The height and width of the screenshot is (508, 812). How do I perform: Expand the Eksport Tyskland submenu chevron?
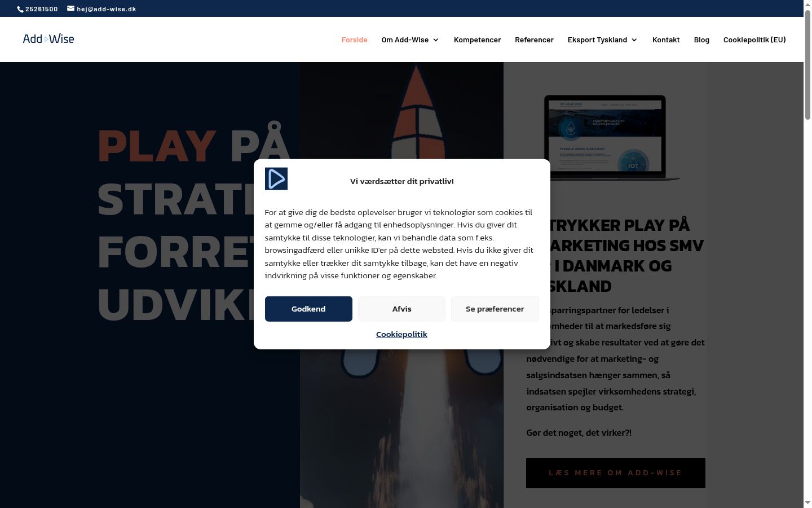pos(634,40)
